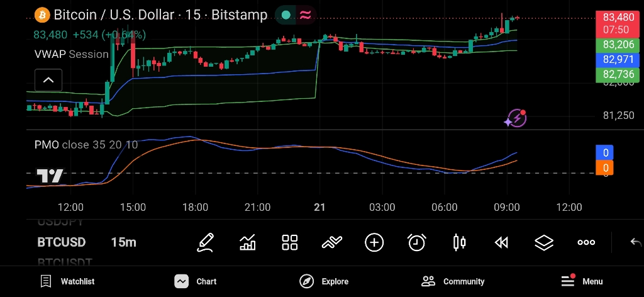The image size is (644, 297).
Task: Tap the Bitcoin orange logo icon
Action: point(42,15)
